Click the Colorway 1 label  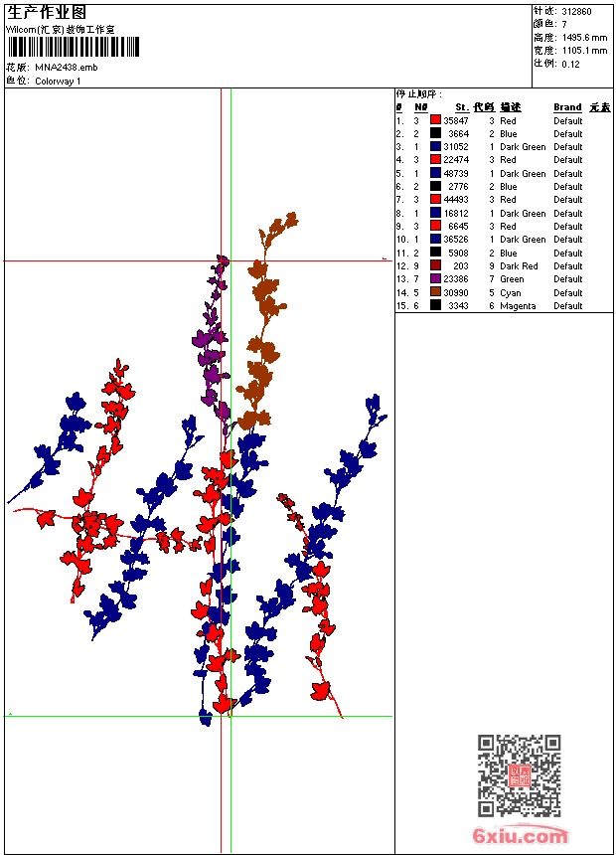58,82
